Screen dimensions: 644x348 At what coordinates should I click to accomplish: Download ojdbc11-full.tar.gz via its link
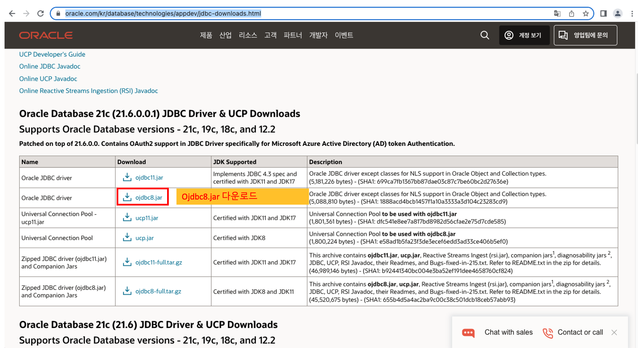[159, 262]
